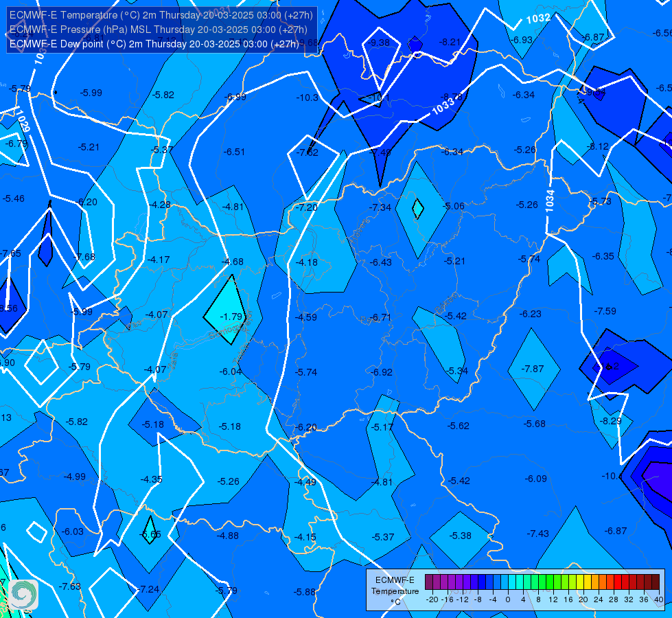
Task: Pick the purple legend swatch above -20
Action: [x=429, y=582]
